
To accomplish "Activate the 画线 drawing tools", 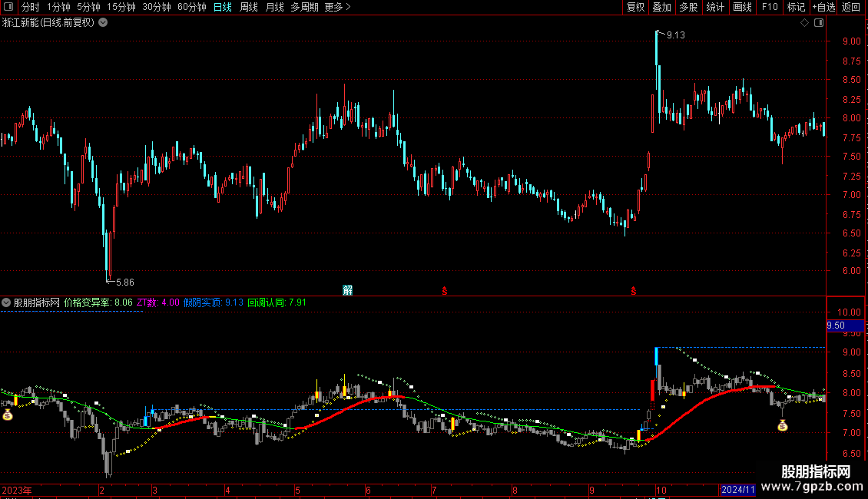I will (742, 7).
